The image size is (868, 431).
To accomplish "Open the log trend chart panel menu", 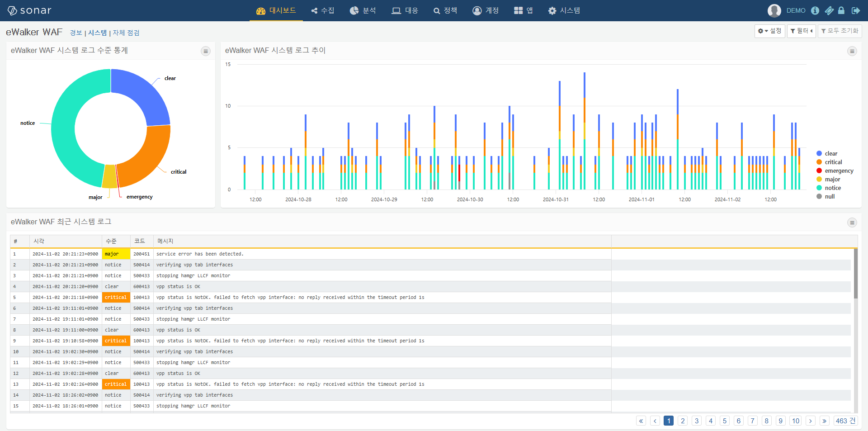I will pos(852,51).
